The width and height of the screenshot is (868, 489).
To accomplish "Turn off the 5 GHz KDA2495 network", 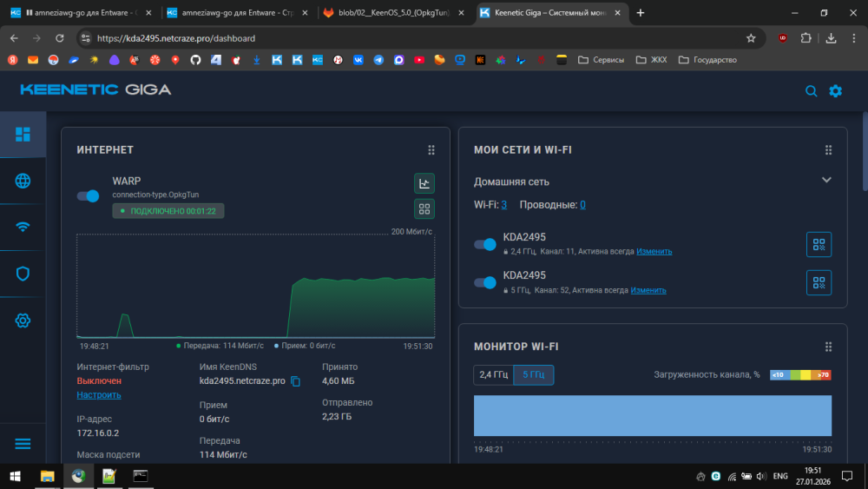I will [484, 282].
